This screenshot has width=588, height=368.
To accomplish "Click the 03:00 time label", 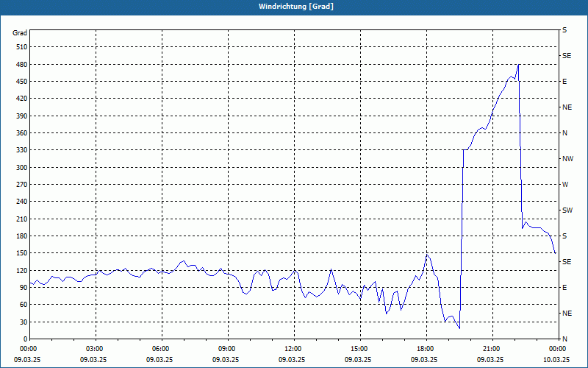I will tap(96, 349).
